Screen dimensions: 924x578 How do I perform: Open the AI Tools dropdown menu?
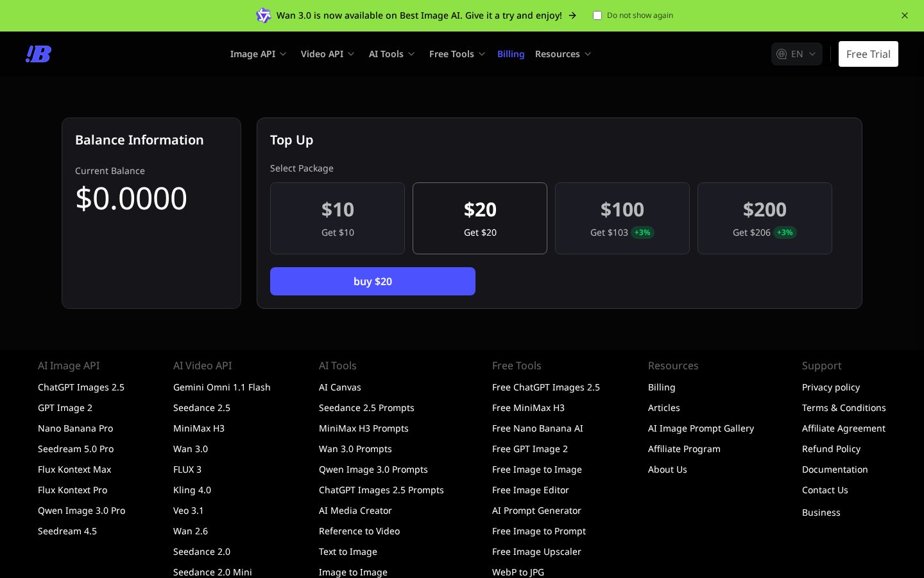click(x=391, y=54)
